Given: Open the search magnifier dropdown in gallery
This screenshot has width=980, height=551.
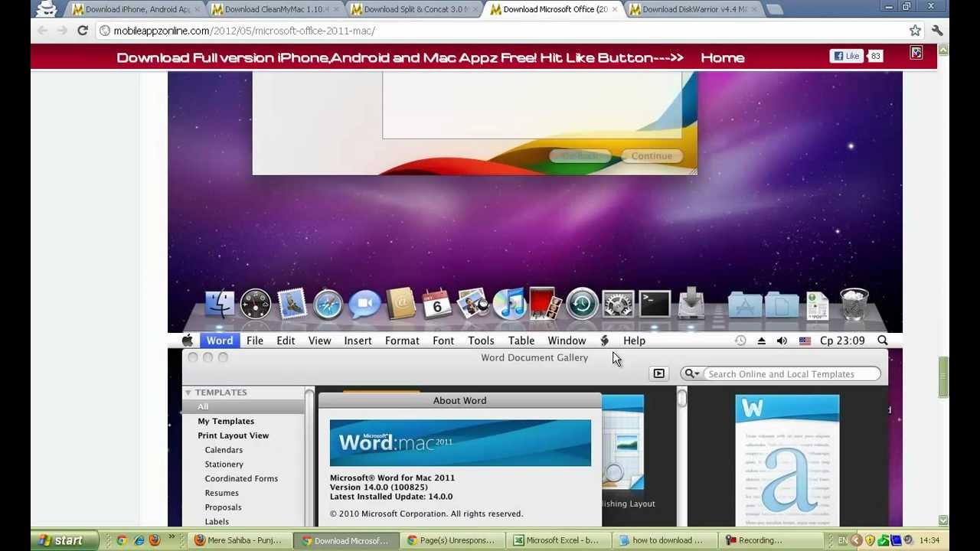Looking at the screenshot, I should click(691, 373).
